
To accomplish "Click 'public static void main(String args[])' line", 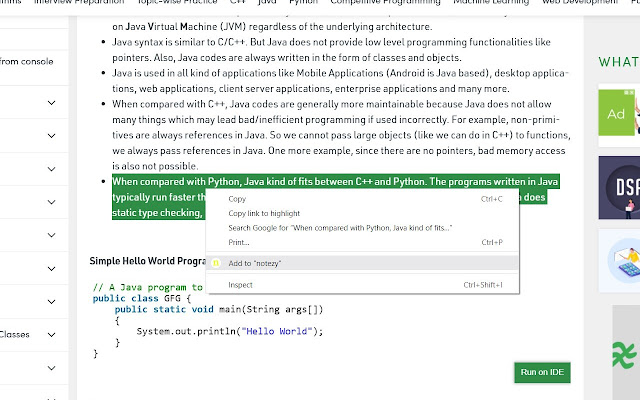I will click(x=219, y=309).
